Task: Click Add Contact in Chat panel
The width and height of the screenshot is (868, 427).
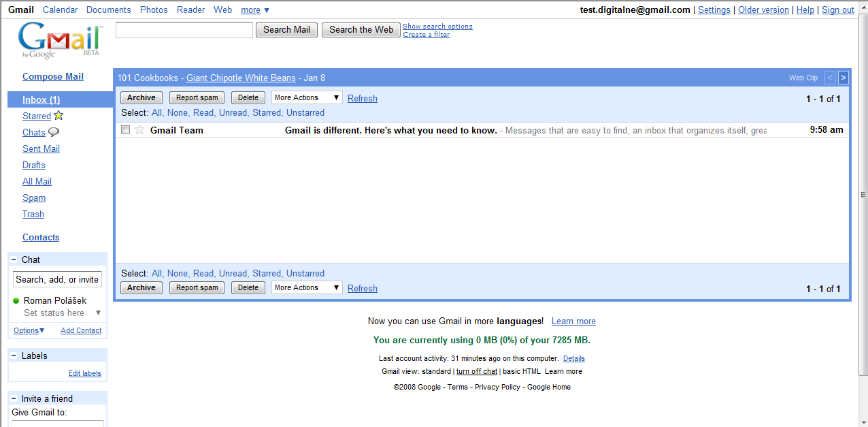Action: 81,330
